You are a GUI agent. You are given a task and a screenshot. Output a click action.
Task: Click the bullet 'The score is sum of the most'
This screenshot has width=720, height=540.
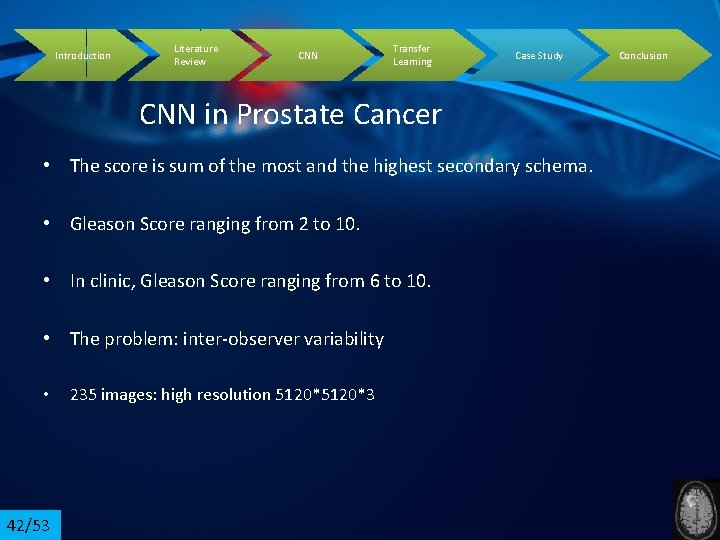click(331, 166)
